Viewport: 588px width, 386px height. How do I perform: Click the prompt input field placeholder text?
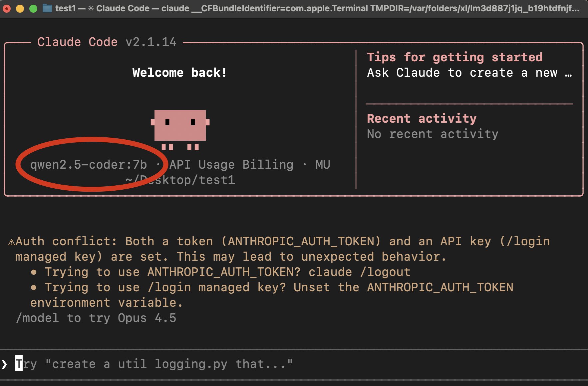[154, 364]
